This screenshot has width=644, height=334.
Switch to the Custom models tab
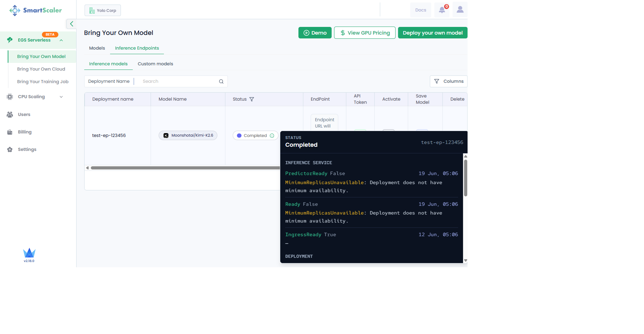coord(155,64)
